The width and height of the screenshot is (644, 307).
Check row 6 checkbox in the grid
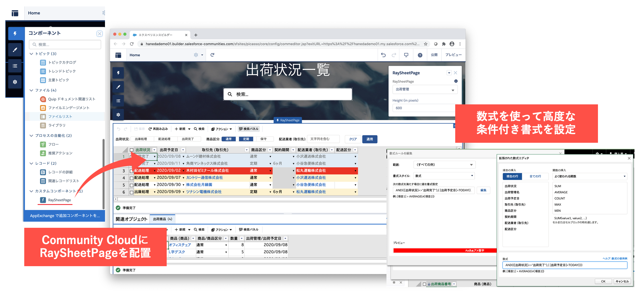(131, 192)
